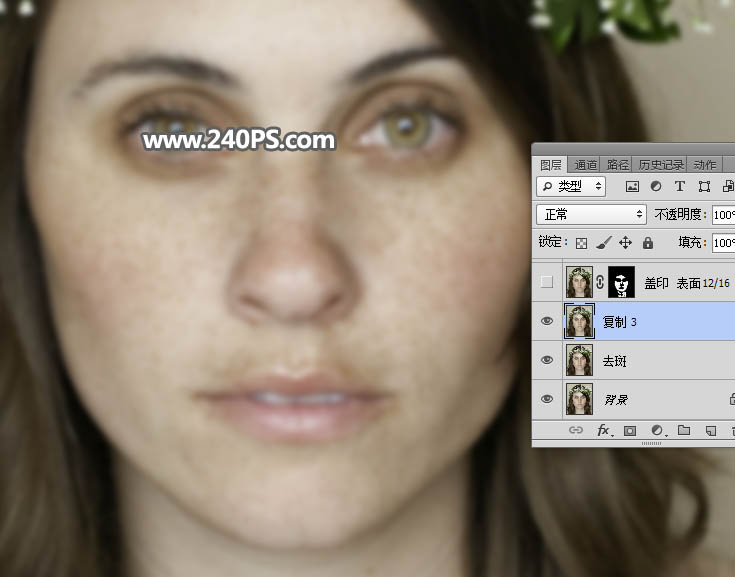
Task: Click the shape layer filter icon
Action: pyautogui.click(x=704, y=186)
